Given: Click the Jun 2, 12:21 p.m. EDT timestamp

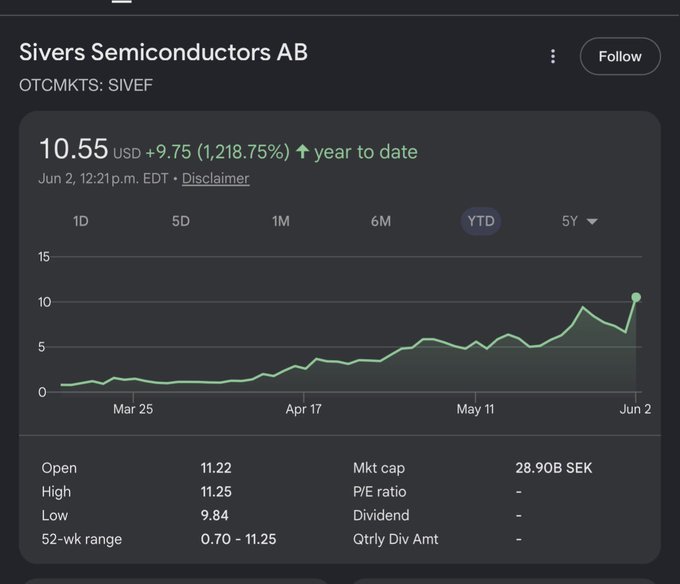Looking at the screenshot, I should [103, 178].
